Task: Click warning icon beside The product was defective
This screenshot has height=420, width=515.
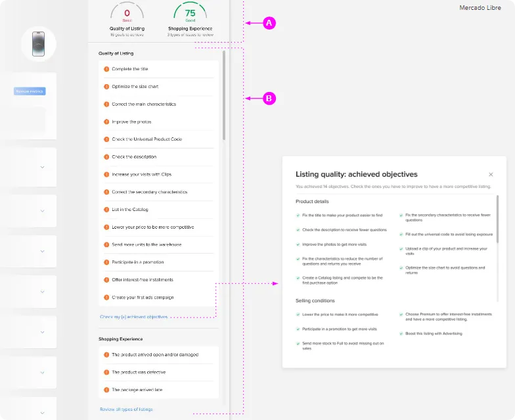Action: pyautogui.click(x=106, y=372)
